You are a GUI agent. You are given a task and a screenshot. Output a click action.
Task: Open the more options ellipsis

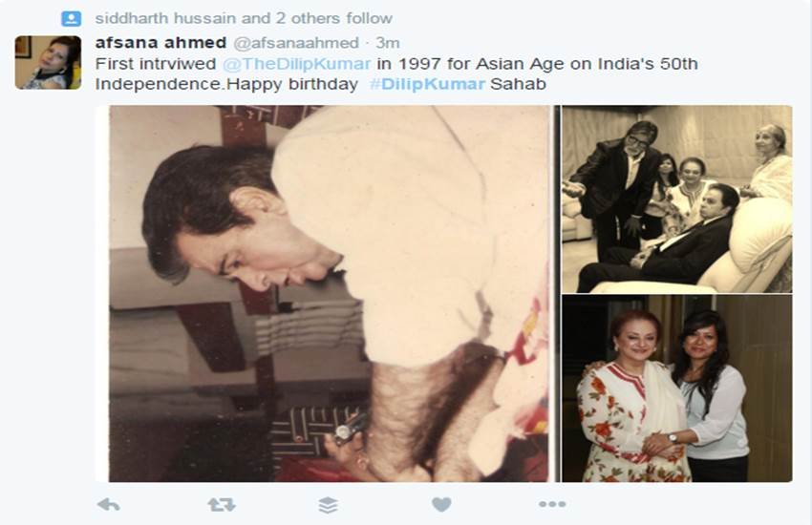[x=552, y=504]
